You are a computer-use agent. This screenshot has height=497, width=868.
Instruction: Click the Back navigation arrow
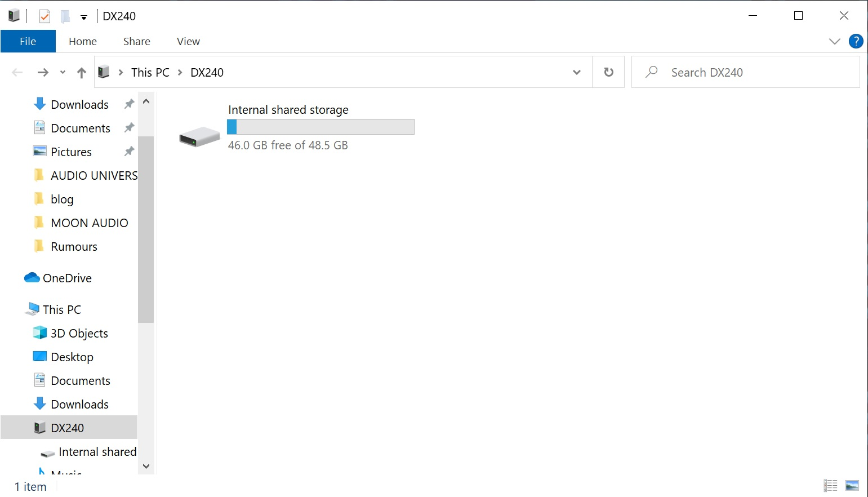coord(17,72)
